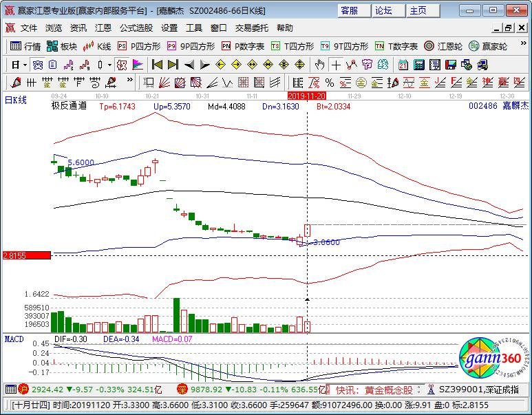Viewport: 532px width, 415px height.
Task: Click the 快讯 news ticker text
Action: [x=374, y=390]
